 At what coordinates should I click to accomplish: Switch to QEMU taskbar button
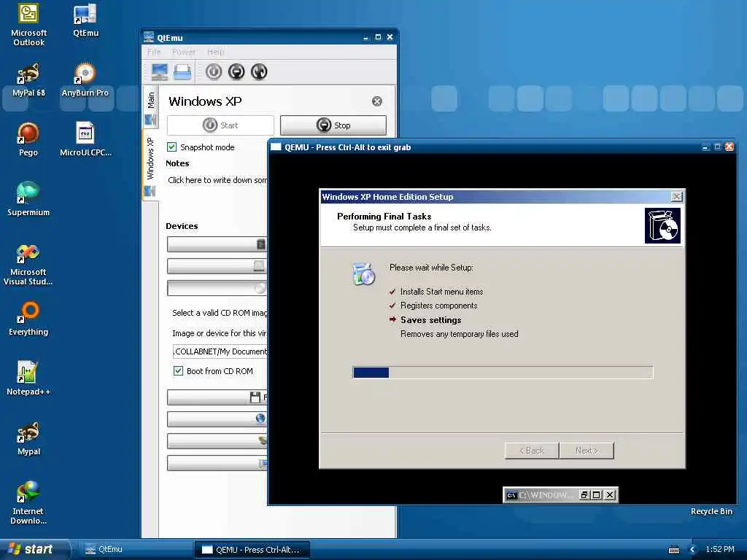252,550
